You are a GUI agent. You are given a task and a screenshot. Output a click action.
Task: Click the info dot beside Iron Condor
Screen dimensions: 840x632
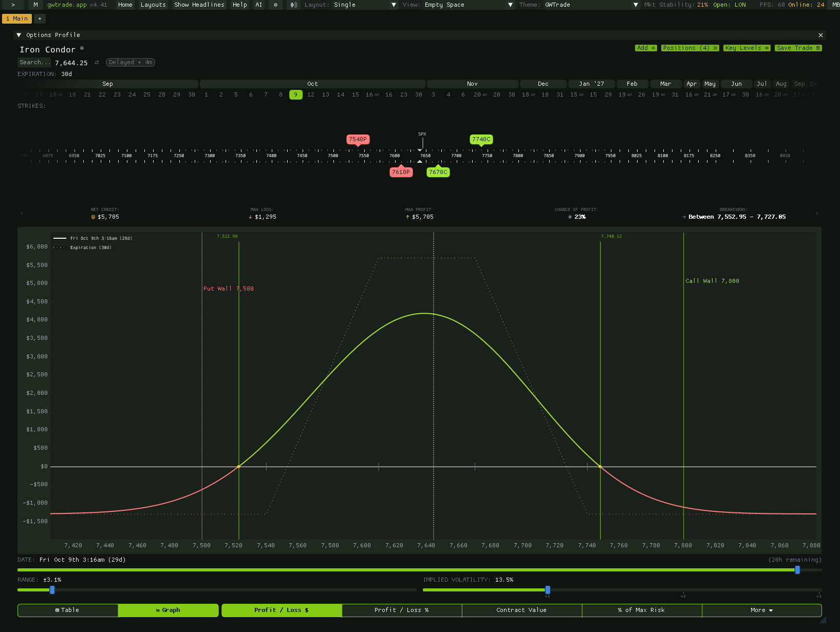[x=82, y=48]
